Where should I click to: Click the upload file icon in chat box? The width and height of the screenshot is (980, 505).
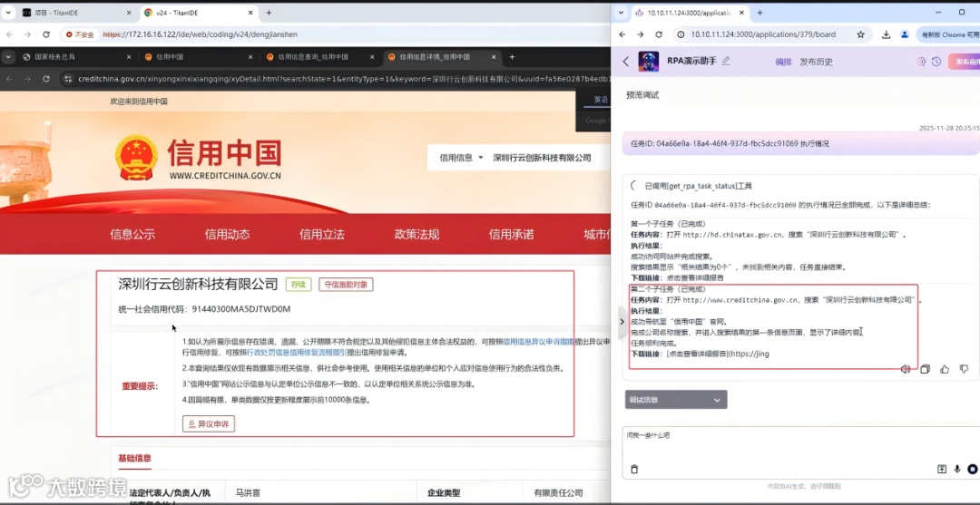tap(942, 470)
